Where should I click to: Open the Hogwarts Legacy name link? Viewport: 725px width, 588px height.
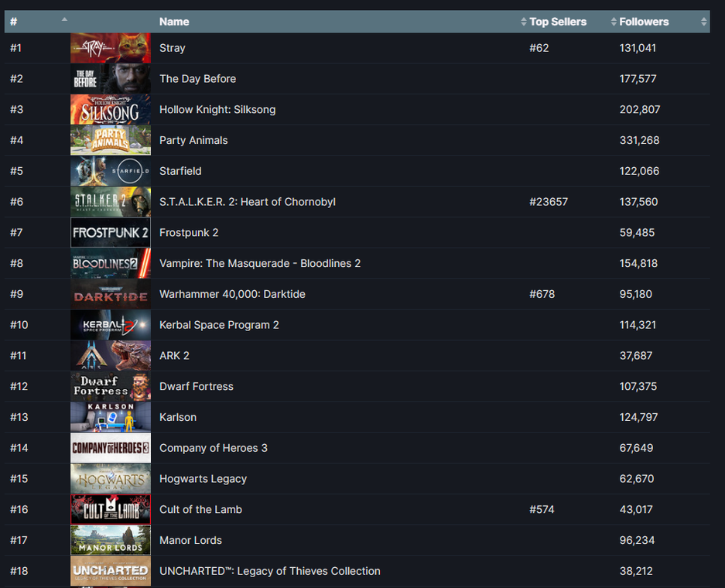tap(203, 479)
